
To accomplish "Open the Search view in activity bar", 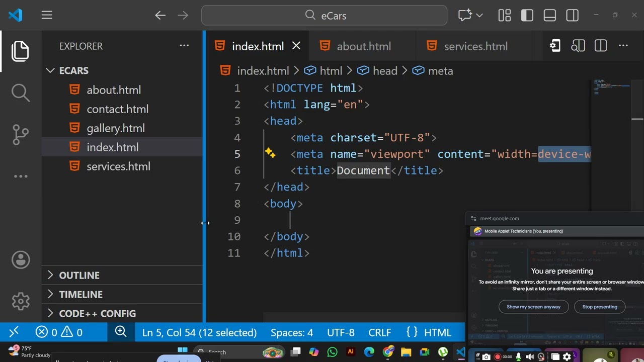I will (21, 93).
